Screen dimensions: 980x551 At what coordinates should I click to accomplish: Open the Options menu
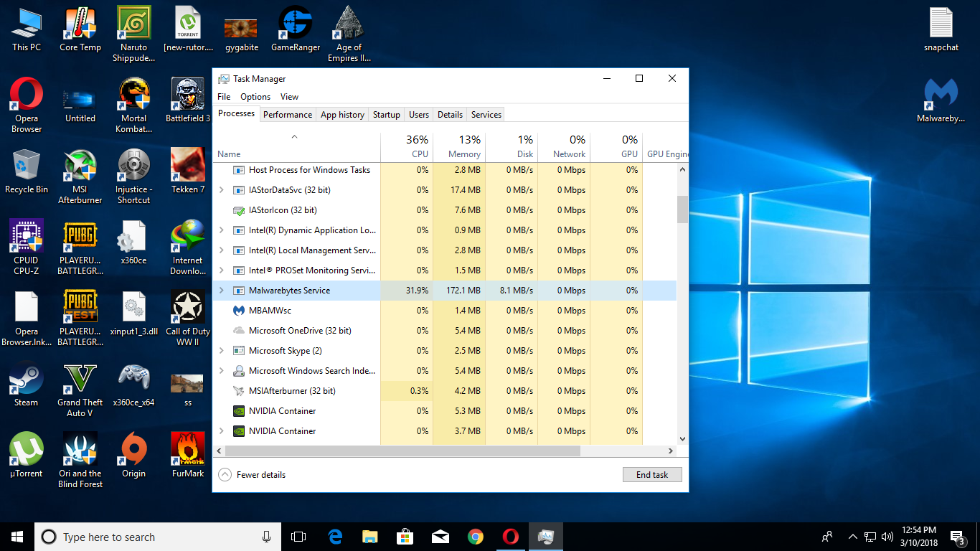point(255,97)
